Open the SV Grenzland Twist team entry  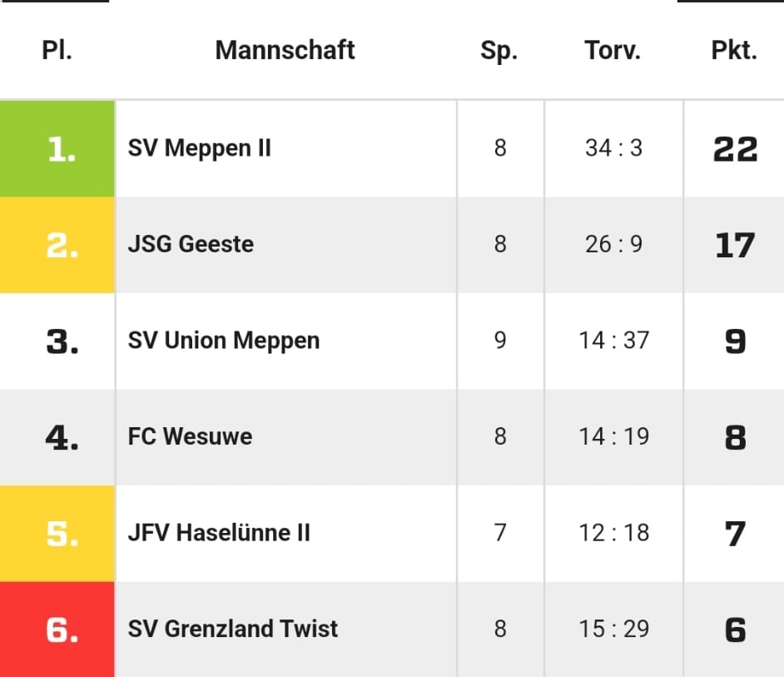pos(232,629)
